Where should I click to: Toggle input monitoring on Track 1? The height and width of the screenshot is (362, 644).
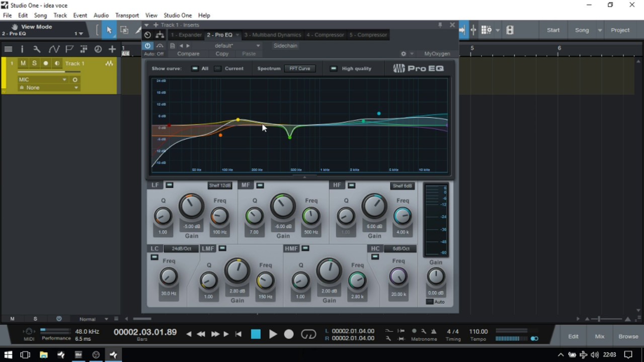[57, 63]
